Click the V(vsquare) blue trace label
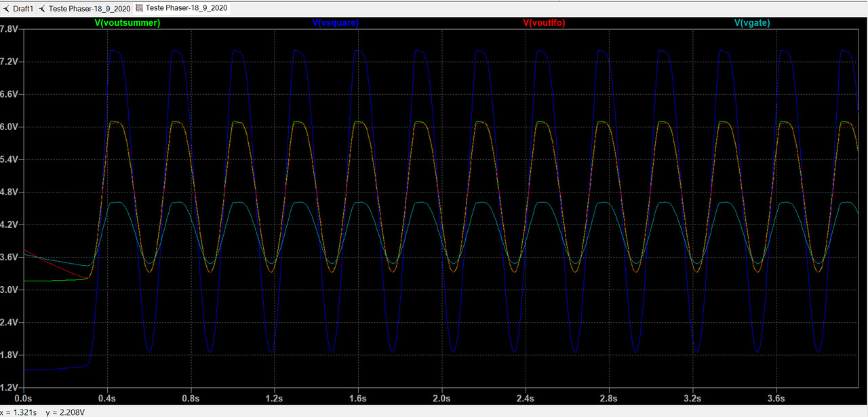Image resolution: width=868 pixels, height=417 pixels. pos(335,23)
